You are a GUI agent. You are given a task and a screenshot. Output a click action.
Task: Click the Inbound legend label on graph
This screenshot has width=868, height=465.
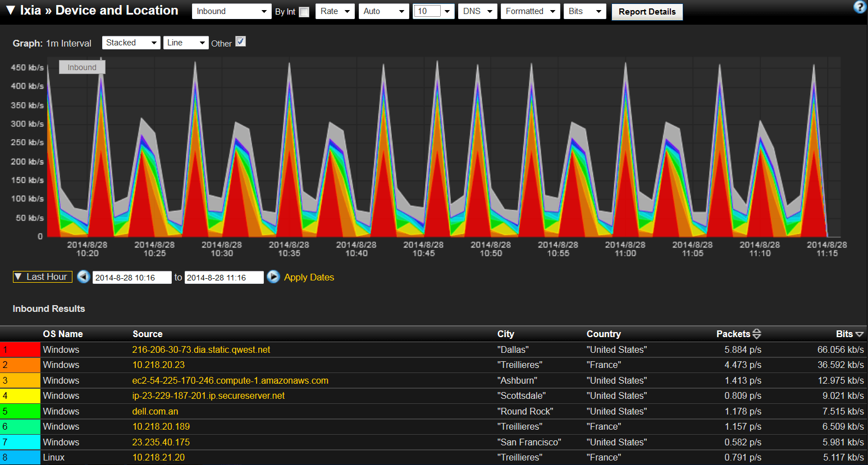[x=82, y=67]
